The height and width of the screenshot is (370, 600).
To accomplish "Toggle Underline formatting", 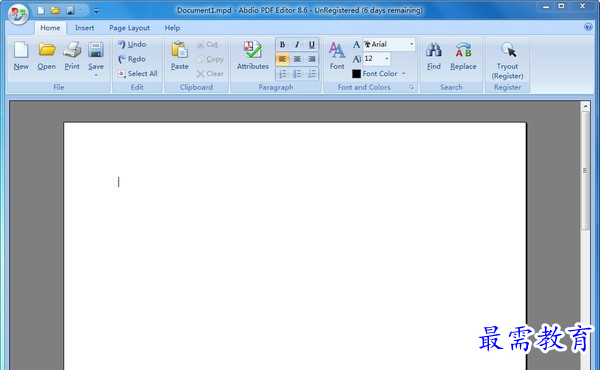I will [x=311, y=44].
